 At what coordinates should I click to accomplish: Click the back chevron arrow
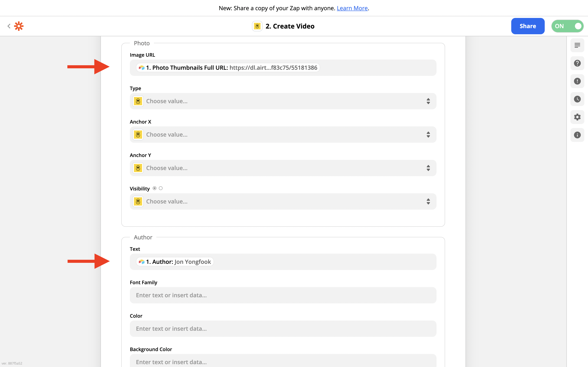pos(9,26)
